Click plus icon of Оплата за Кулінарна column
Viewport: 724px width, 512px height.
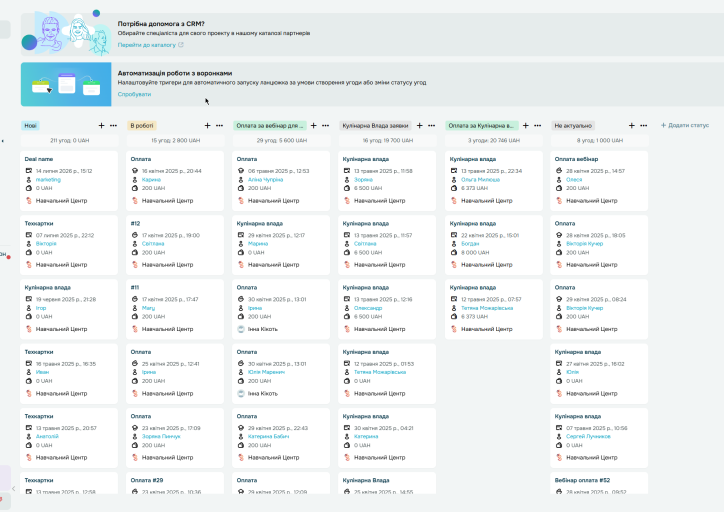coord(525,126)
